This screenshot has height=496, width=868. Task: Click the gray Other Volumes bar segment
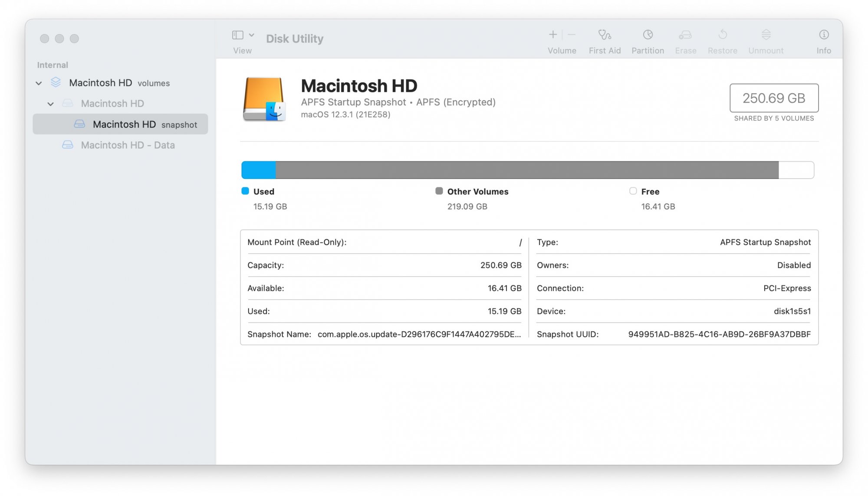(527, 170)
